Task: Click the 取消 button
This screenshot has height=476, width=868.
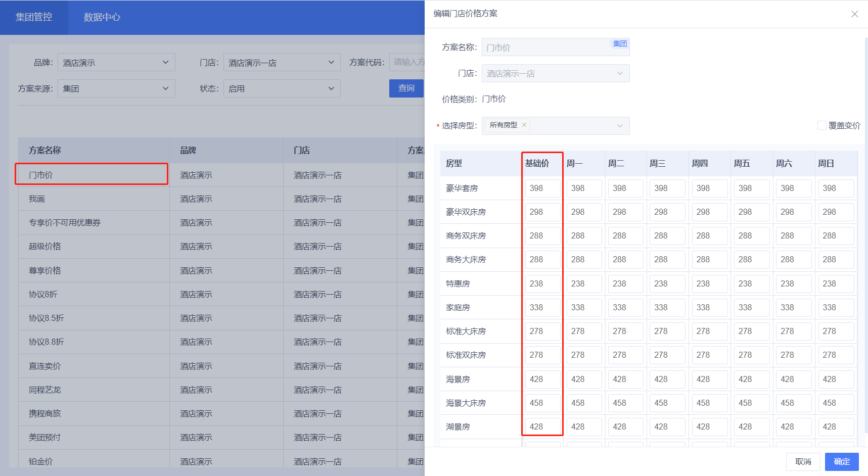Action: 803,462
